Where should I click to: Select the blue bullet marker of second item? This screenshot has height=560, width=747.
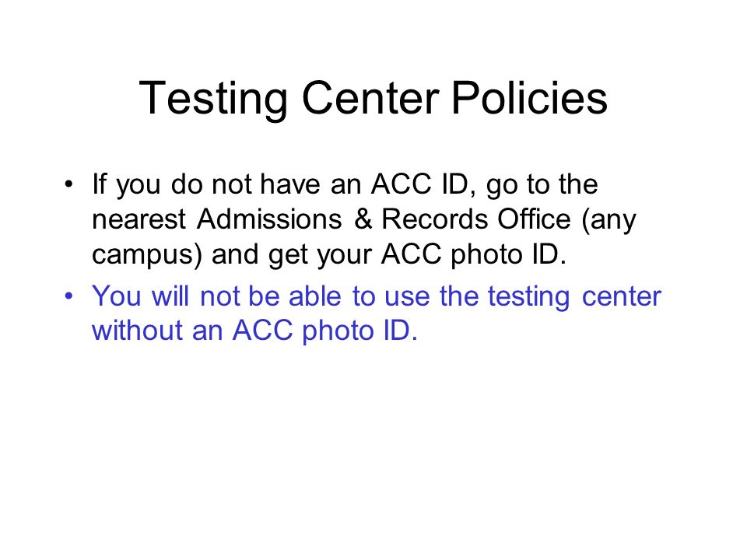click(69, 296)
